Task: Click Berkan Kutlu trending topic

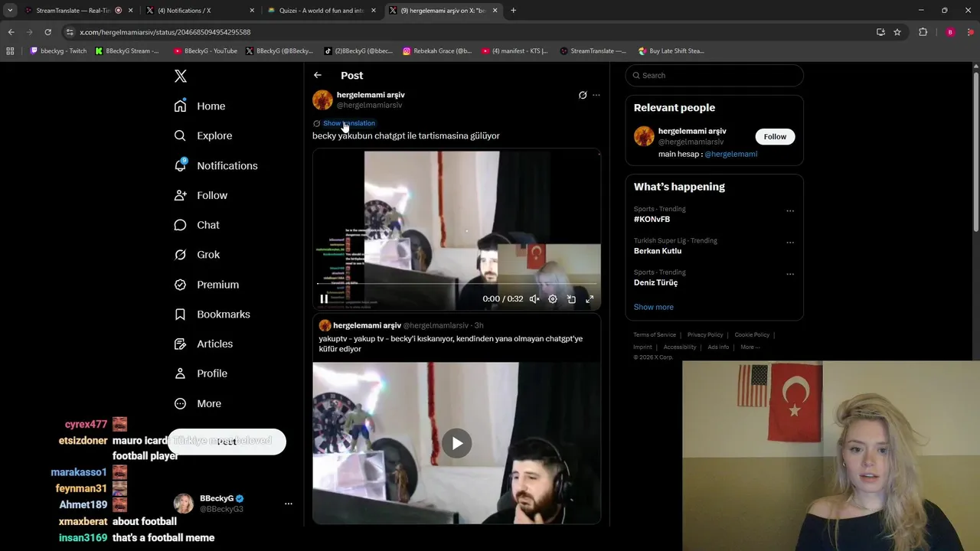Action: tap(658, 251)
